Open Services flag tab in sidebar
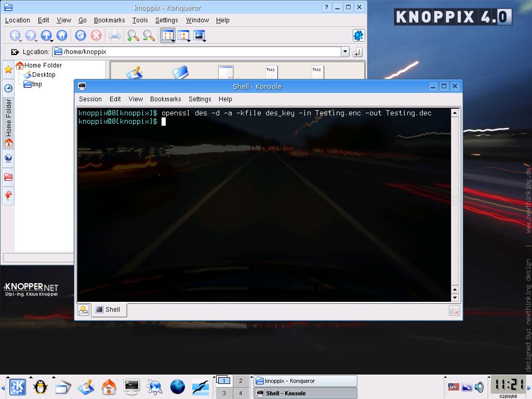532x399 pixels. tap(8, 195)
